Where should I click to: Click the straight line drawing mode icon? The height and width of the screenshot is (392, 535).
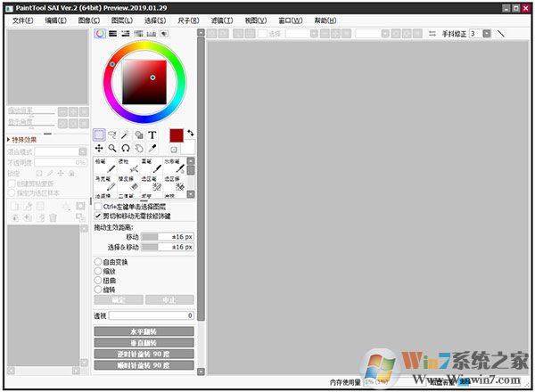pos(500,33)
